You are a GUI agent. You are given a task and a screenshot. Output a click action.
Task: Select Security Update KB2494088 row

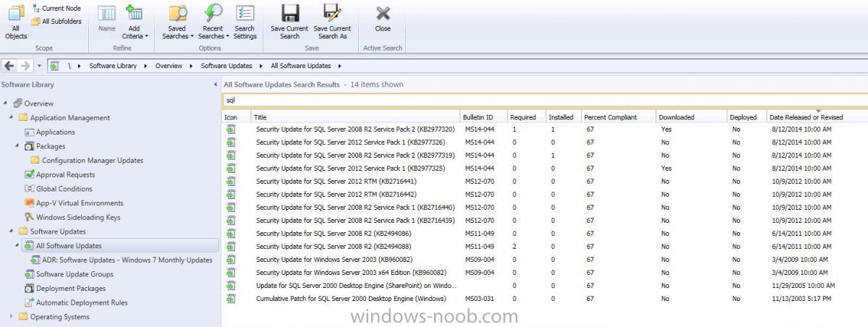coord(544,246)
